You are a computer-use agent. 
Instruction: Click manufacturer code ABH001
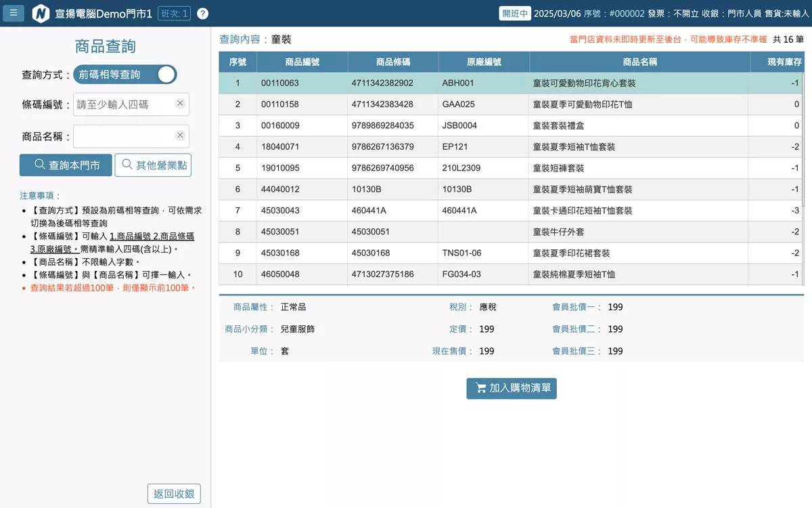pos(458,83)
